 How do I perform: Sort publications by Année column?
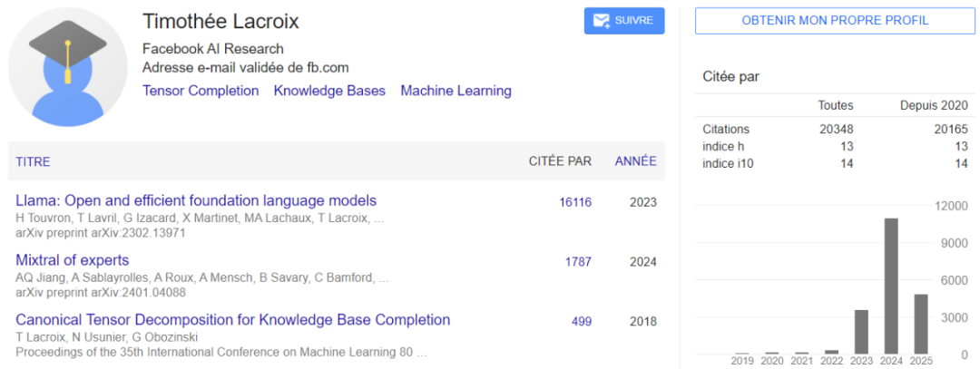[635, 161]
